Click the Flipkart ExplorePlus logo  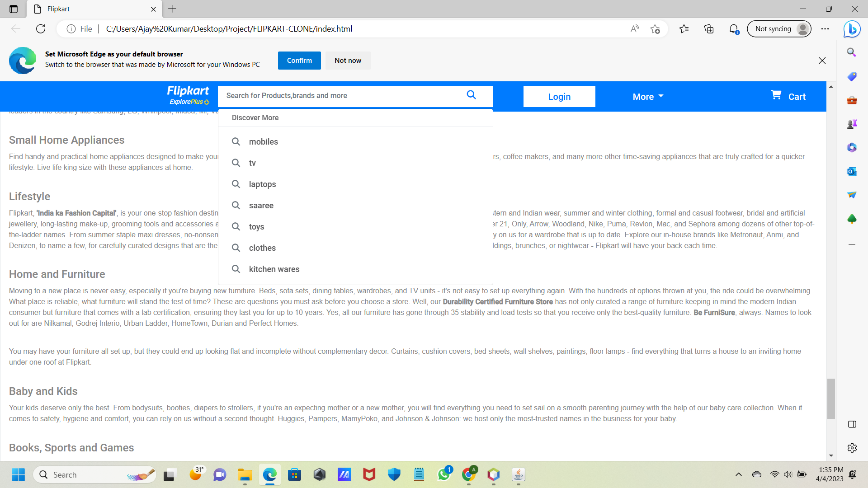point(188,95)
